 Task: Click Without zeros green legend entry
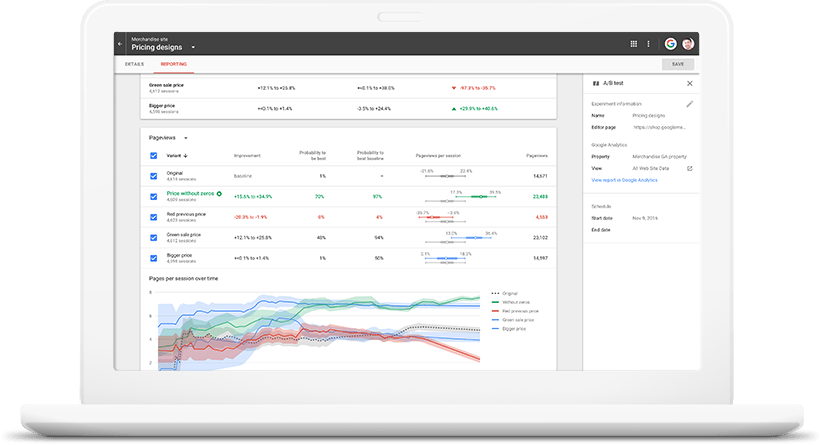click(x=518, y=300)
